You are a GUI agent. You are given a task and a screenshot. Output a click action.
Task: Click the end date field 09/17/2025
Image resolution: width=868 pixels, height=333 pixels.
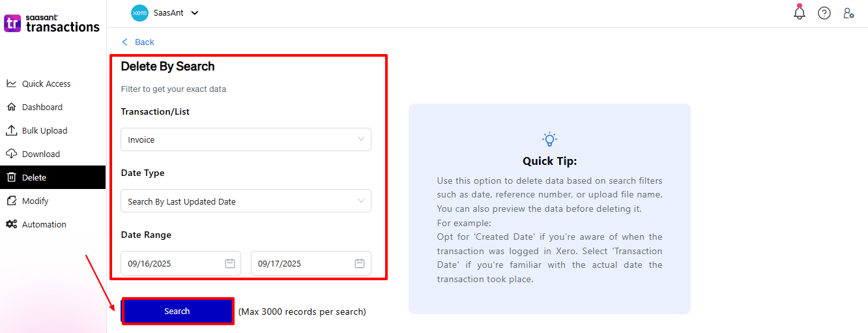(311, 263)
